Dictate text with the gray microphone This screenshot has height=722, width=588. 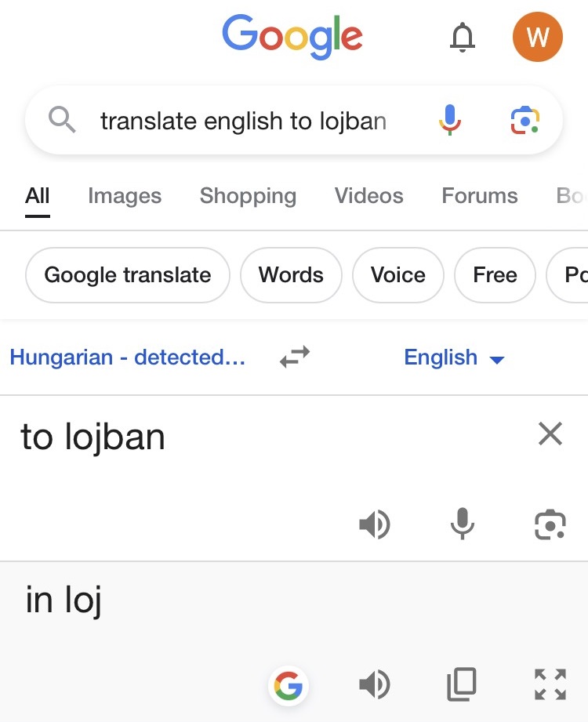tap(463, 524)
